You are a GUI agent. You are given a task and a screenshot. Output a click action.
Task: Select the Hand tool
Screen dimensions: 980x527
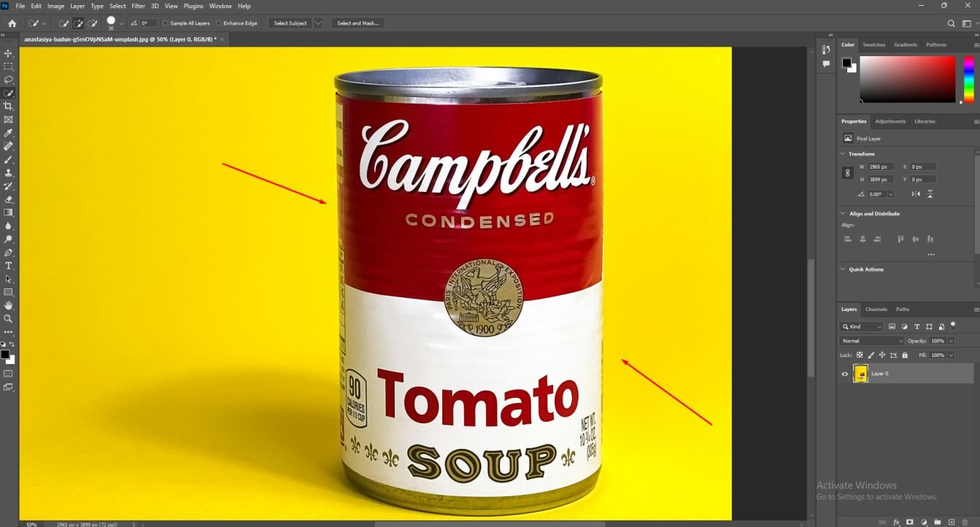9,305
